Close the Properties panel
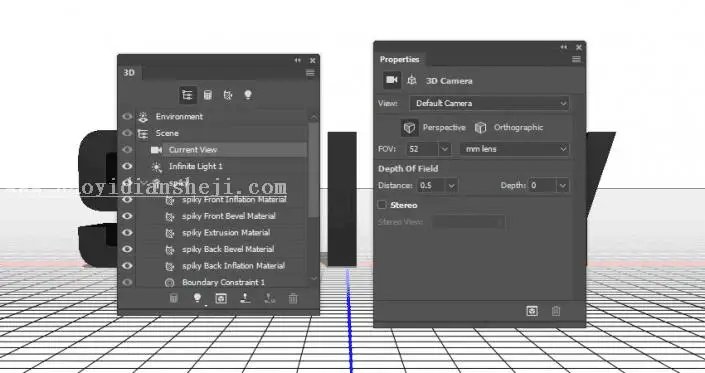Image resolution: width=705 pixels, height=373 pixels. pos(579,47)
